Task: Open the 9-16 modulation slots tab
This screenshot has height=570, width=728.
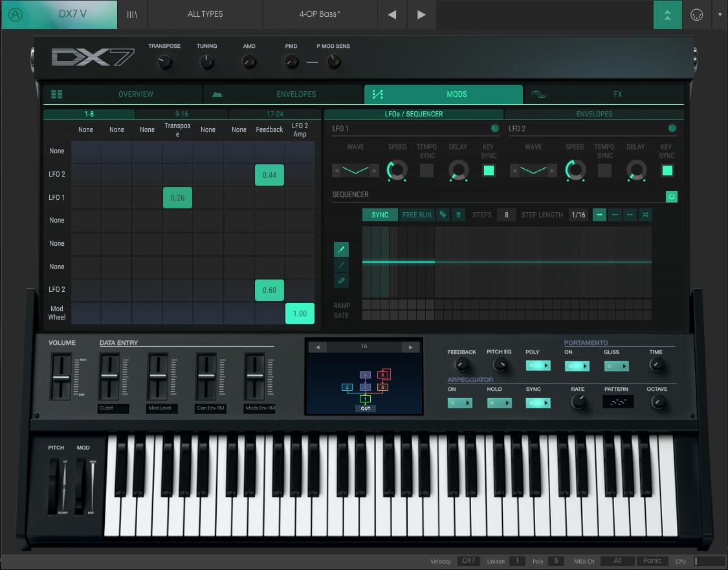Action: point(181,114)
